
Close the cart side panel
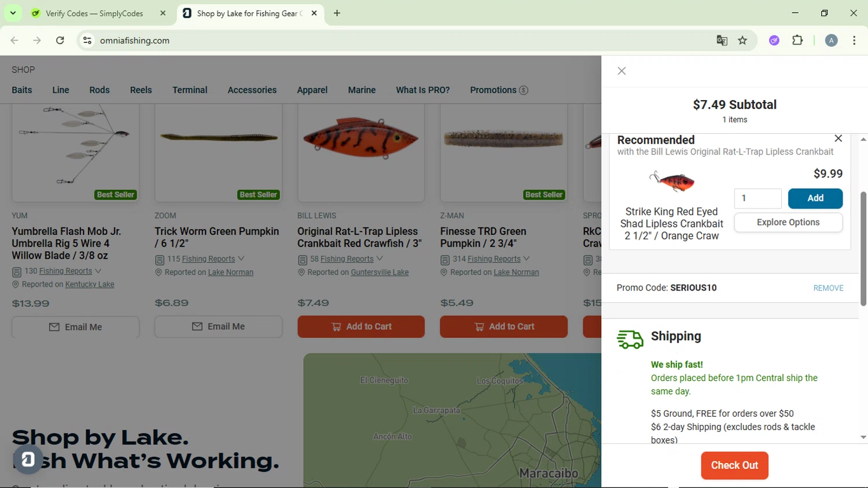coord(621,71)
